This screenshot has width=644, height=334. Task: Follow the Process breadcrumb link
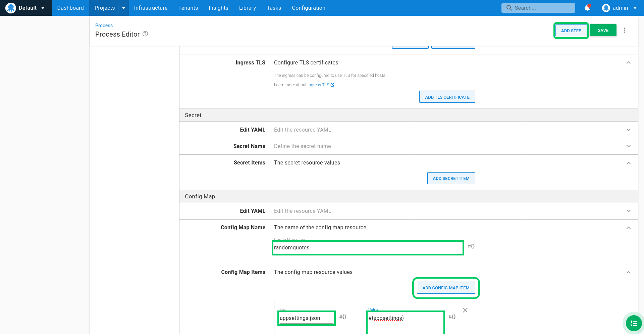[x=104, y=26]
